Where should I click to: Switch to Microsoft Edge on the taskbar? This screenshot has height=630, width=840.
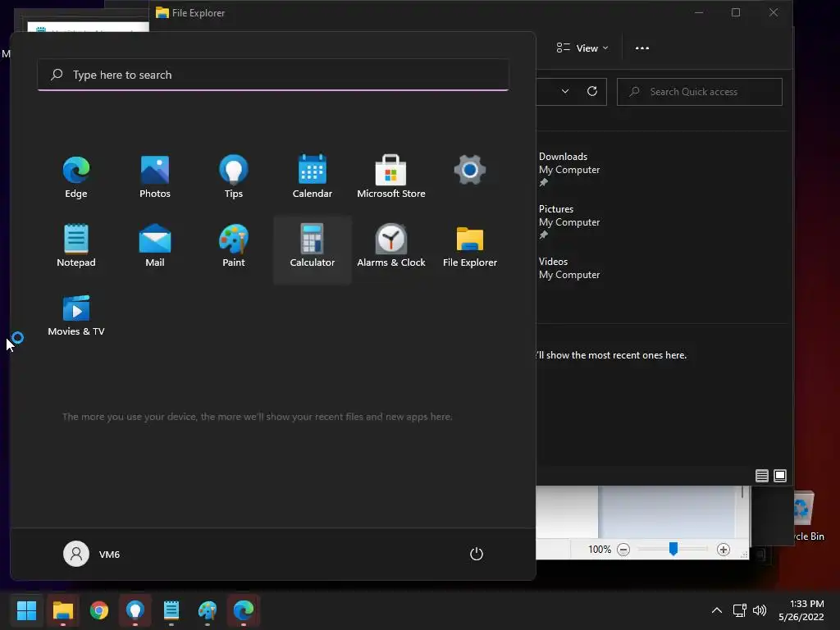tap(244, 610)
